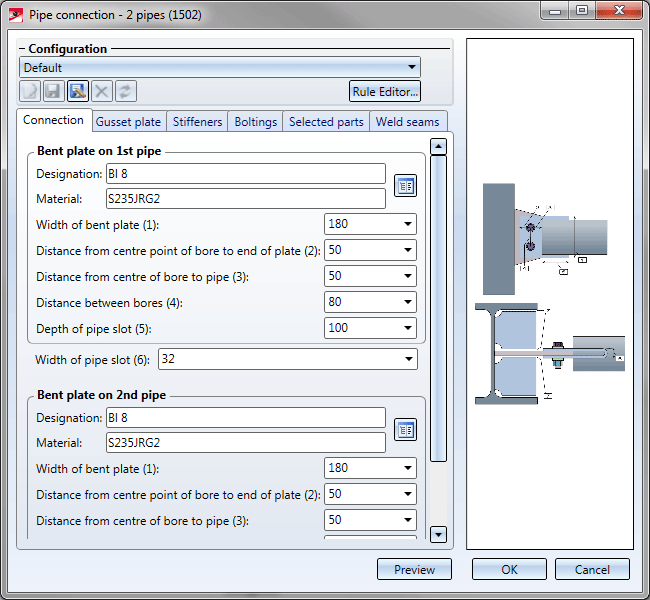
Task: Confirm with the OK button
Action: pyautogui.click(x=509, y=569)
